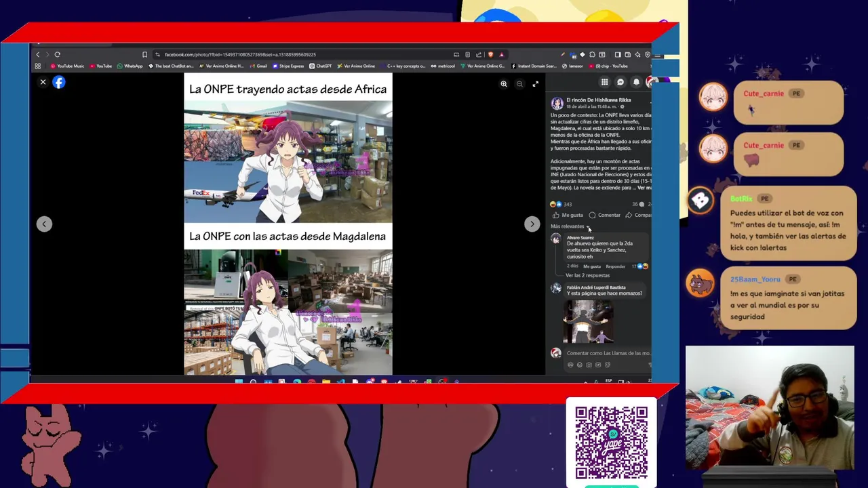The width and height of the screenshot is (868, 488).
Task: Insert avatar sticker in comment
Action: coord(570,365)
